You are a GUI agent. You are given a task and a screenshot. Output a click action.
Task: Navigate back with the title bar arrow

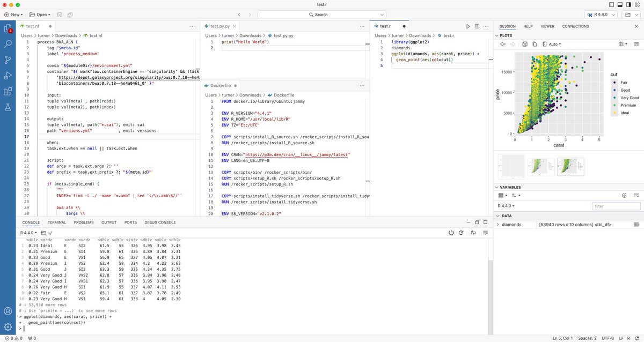pyautogui.click(x=239, y=14)
